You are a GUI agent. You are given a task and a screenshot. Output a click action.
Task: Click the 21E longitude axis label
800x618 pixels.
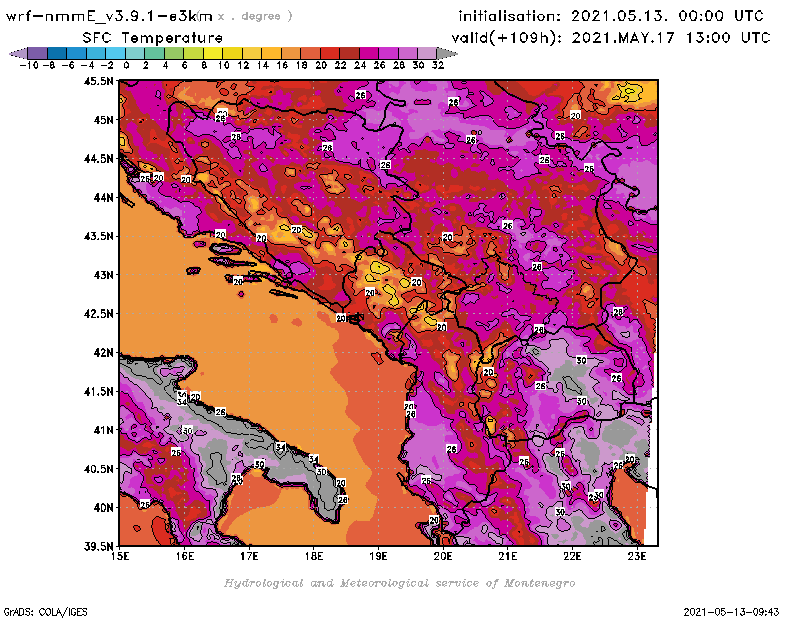click(508, 556)
